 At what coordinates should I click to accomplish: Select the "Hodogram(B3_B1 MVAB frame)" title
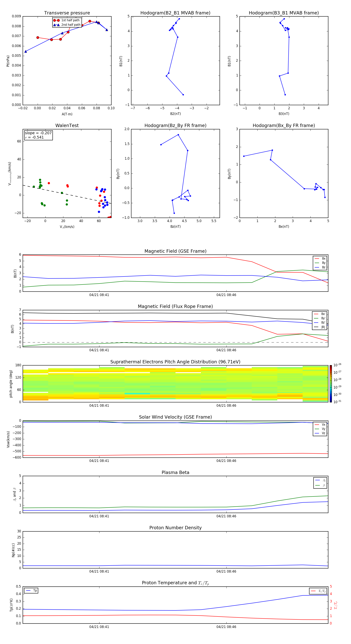284,13
